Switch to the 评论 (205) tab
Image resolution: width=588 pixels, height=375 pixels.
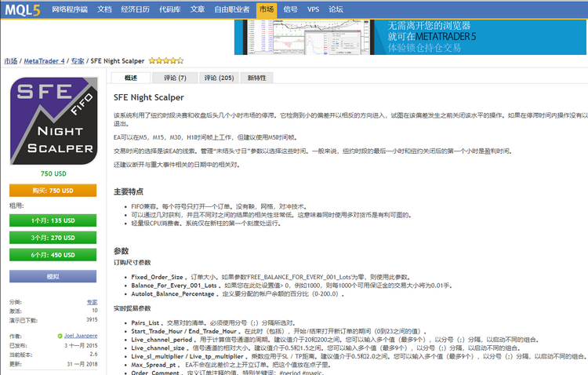219,78
